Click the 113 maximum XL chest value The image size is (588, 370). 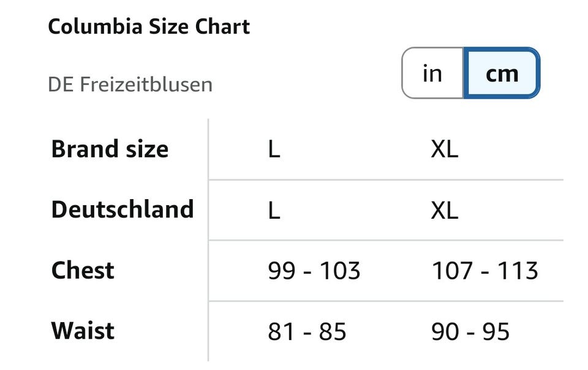click(x=519, y=271)
